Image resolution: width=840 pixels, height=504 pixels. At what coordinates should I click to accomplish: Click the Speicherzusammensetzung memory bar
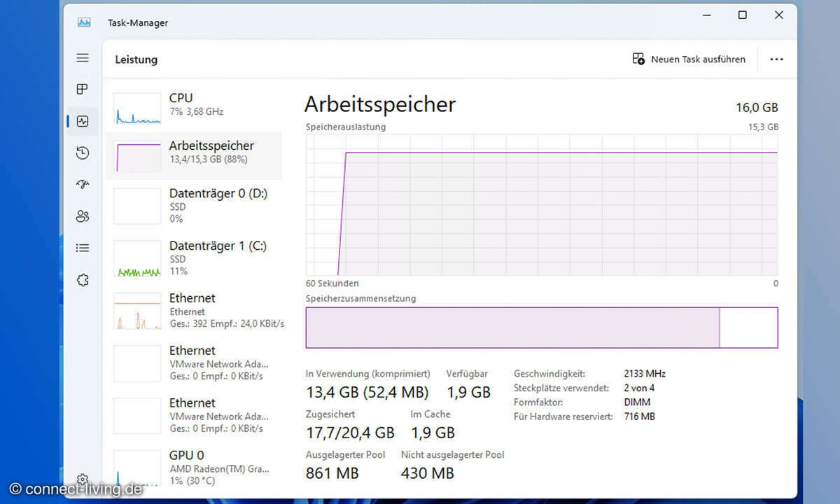(x=541, y=328)
